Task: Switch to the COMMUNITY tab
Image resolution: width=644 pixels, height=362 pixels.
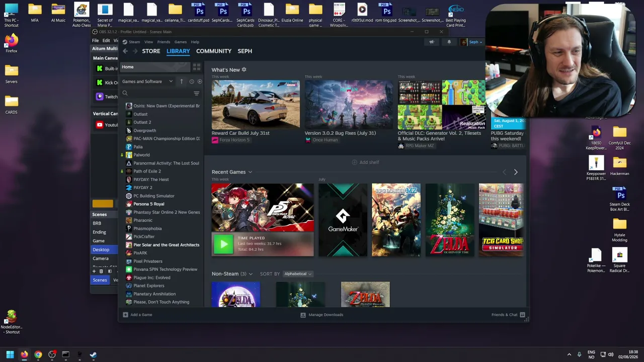Action: (x=214, y=51)
